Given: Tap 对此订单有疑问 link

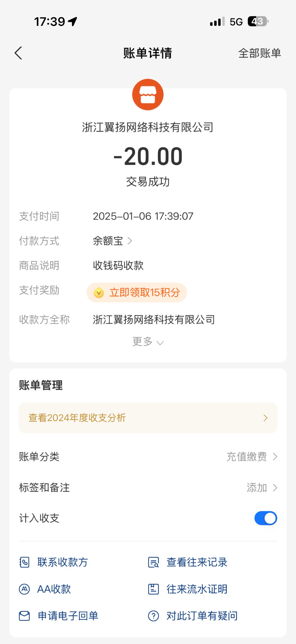Looking at the screenshot, I should [202, 616].
